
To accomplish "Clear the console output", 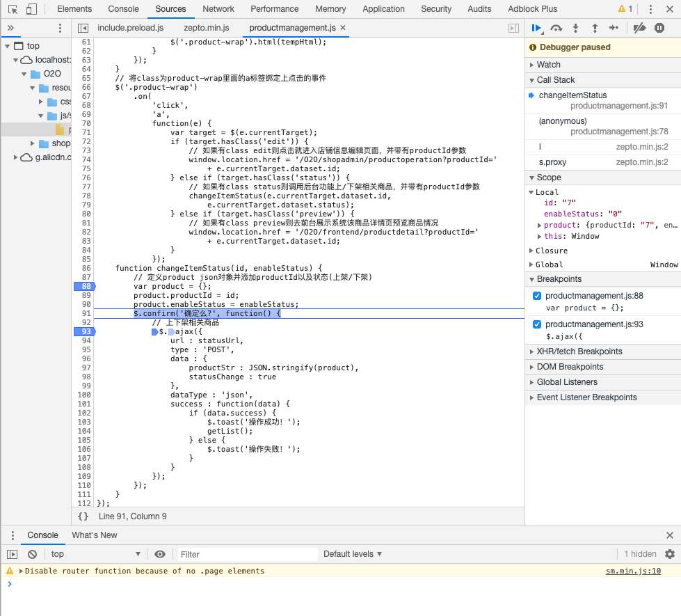I will (32, 554).
